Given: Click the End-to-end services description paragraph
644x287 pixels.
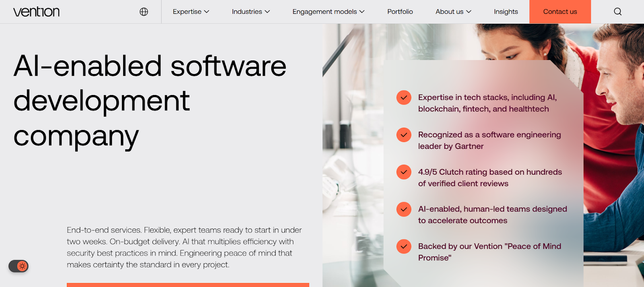Looking at the screenshot, I should (x=184, y=247).
